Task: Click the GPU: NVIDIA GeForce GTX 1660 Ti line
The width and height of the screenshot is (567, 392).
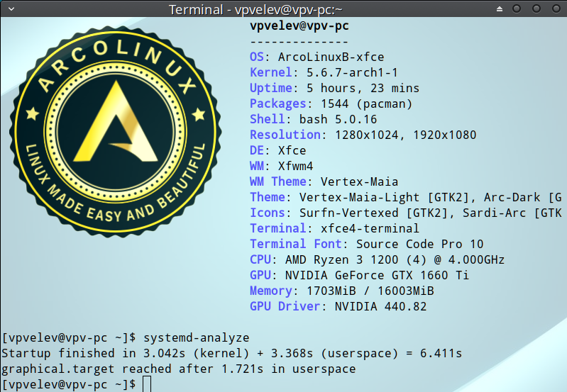Action: point(360,275)
